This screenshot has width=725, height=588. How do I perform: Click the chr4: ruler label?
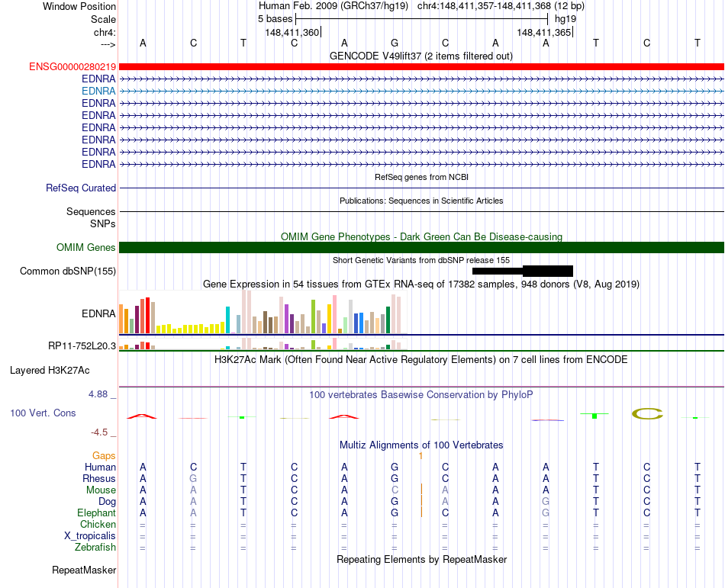(105, 32)
